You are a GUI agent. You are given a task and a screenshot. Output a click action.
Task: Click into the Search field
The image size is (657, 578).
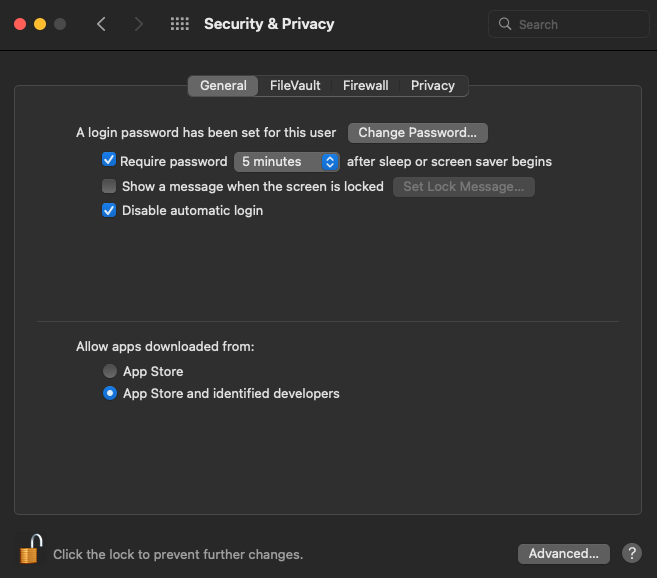(x=569, y=24)
